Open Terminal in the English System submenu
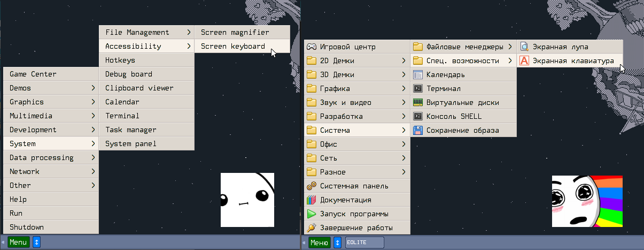 (147, 116)
